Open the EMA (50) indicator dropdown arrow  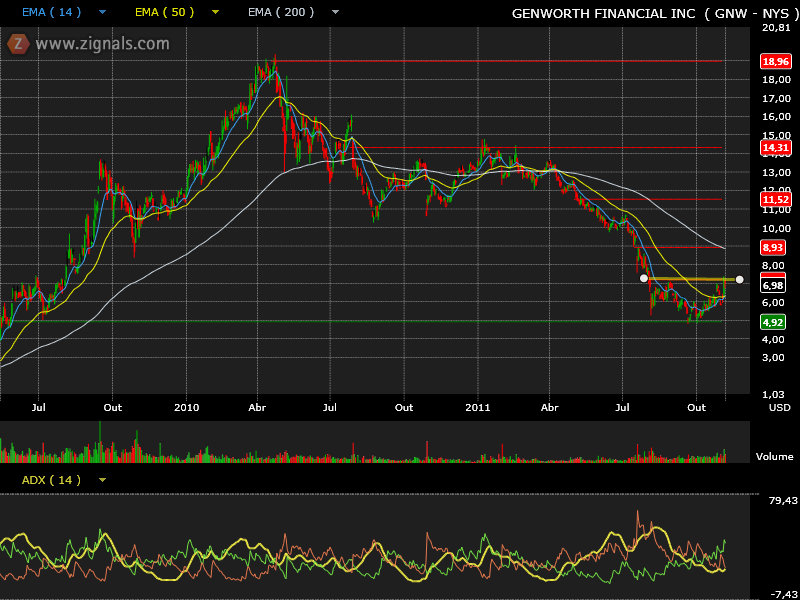tap(215, 12)
